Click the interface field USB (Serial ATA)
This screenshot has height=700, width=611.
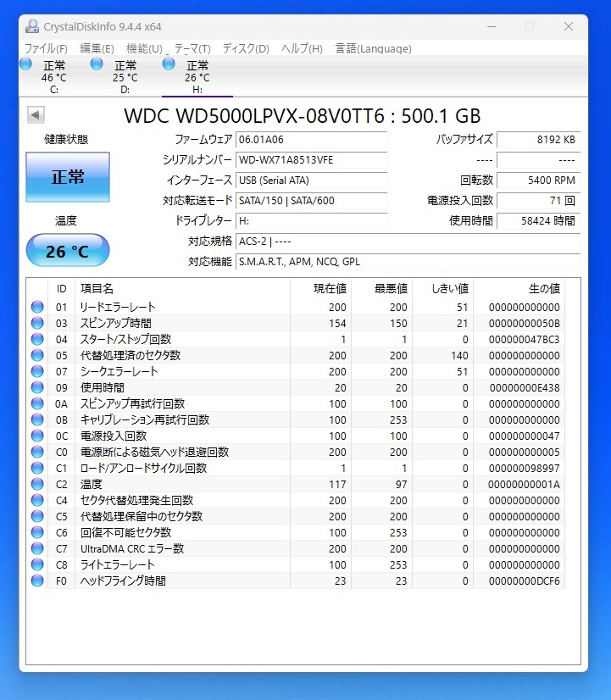point(312,180)
